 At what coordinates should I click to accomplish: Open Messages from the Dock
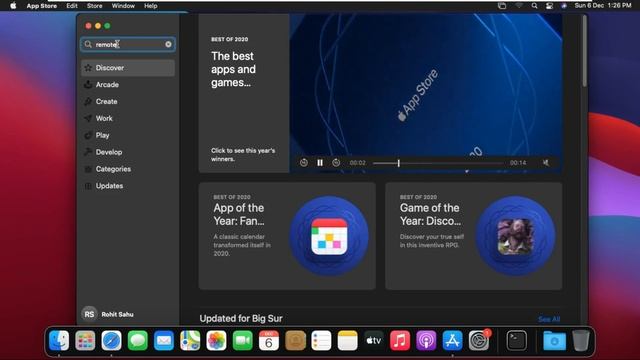pos(138,340)
